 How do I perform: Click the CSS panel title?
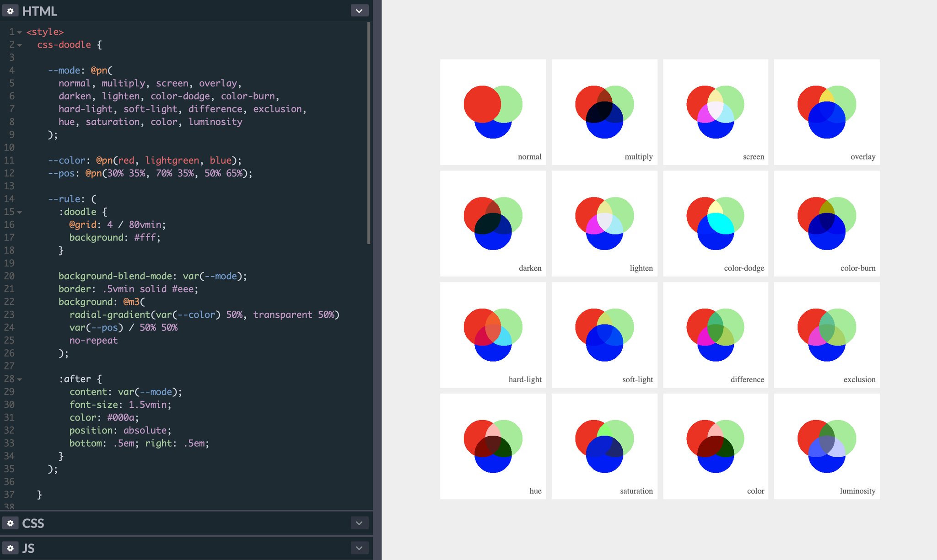click(x=33, y=523)
